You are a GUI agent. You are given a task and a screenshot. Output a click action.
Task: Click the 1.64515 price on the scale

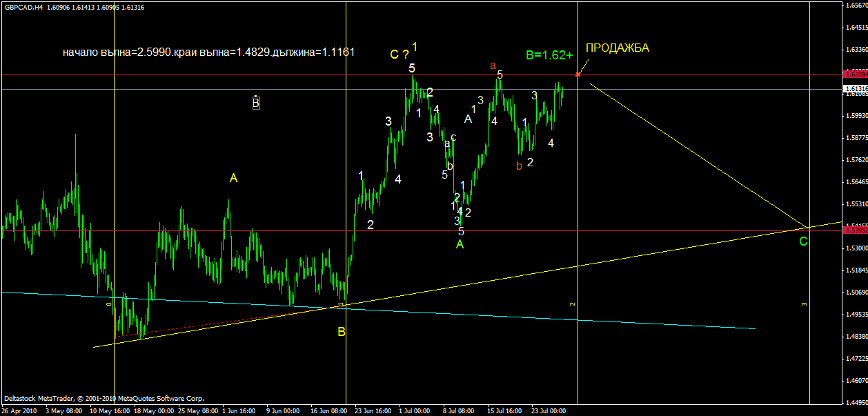857,28
